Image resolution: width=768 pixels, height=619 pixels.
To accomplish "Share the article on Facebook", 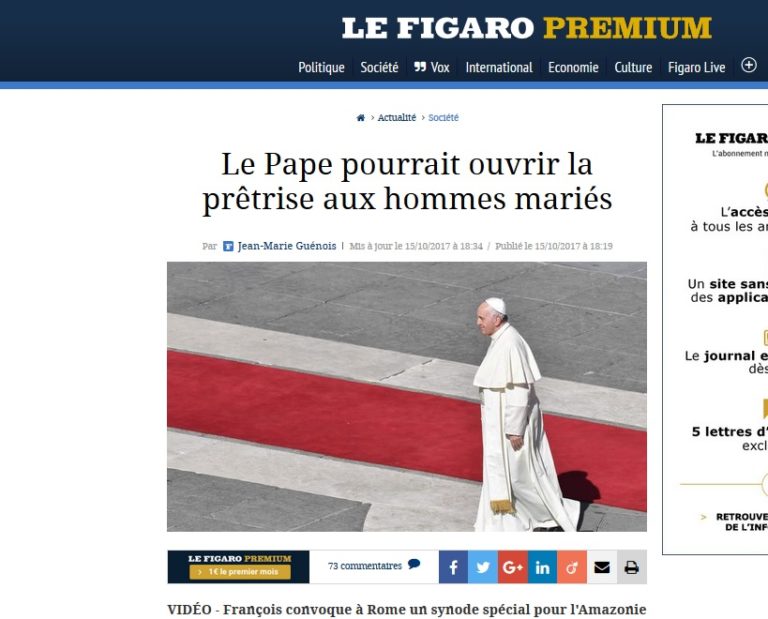I will point(453,567).
